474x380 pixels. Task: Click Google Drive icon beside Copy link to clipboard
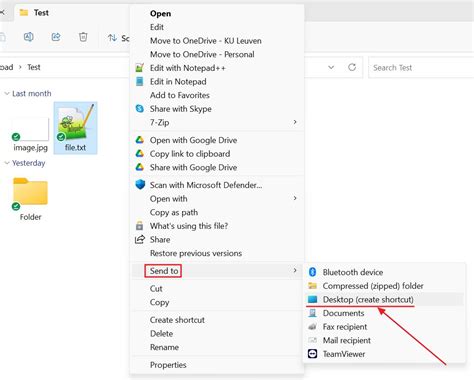coord(140,154)
